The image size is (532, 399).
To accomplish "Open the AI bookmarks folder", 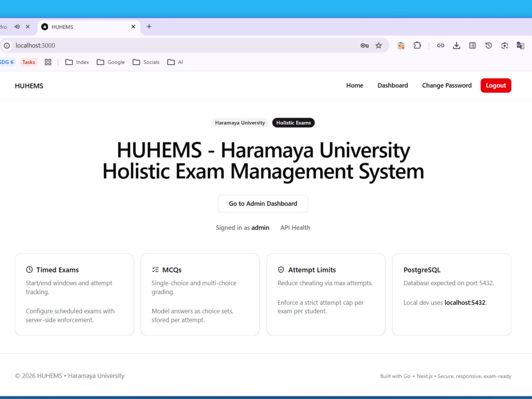I will [175, 62].
